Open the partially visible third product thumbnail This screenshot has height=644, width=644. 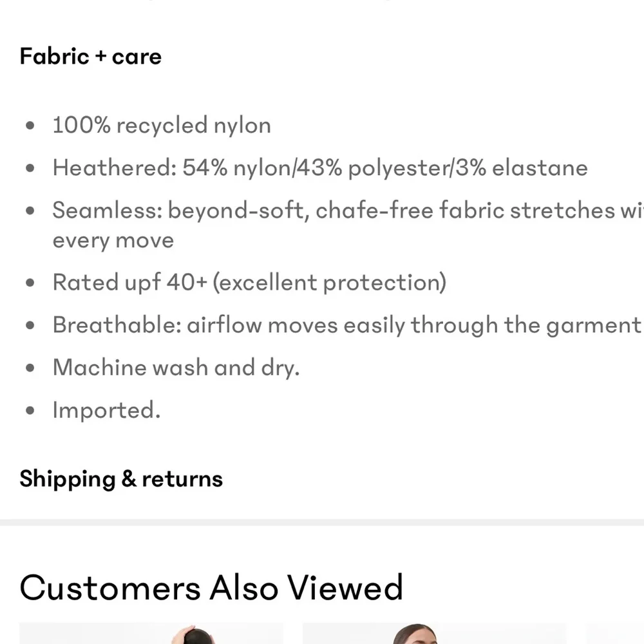(615, 634)
